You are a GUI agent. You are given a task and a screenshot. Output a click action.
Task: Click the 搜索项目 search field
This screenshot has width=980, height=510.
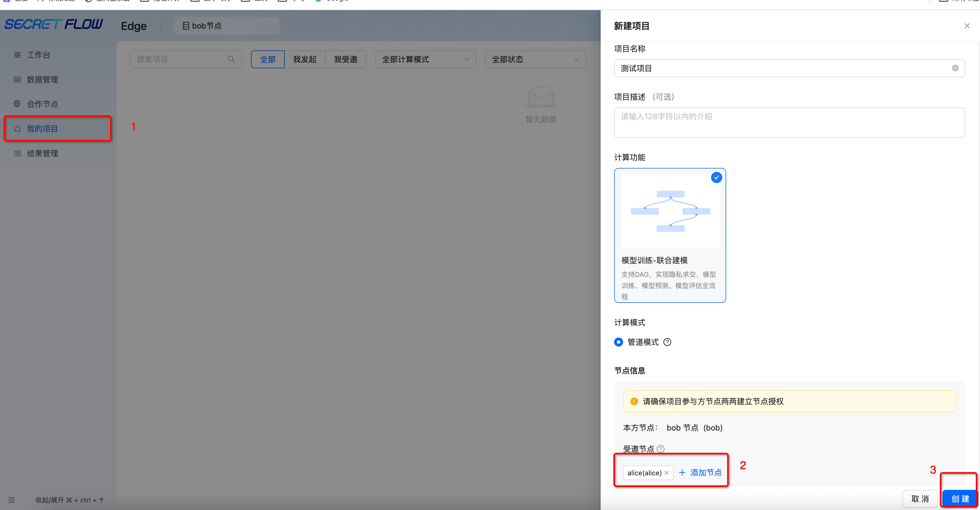click(x=186, y=59)
